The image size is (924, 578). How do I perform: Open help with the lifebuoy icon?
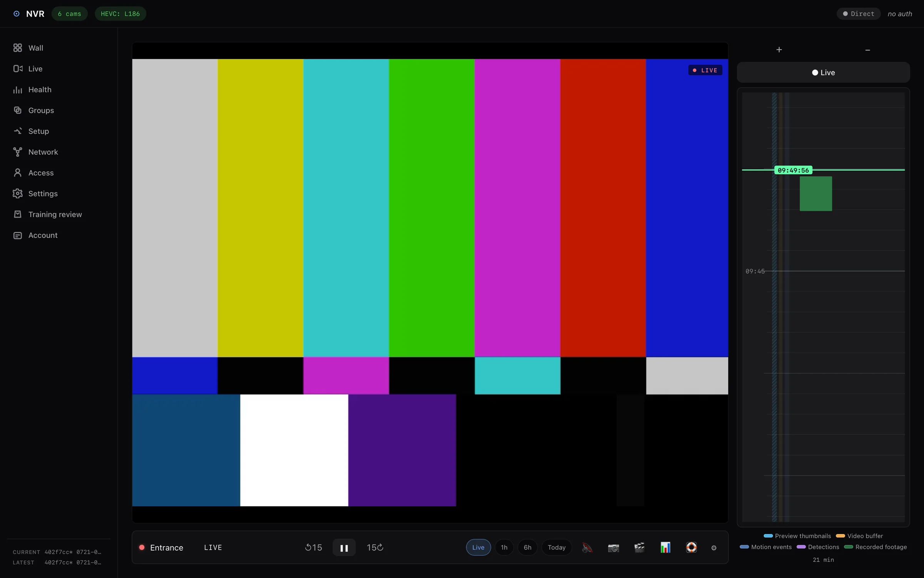(691, 547)
